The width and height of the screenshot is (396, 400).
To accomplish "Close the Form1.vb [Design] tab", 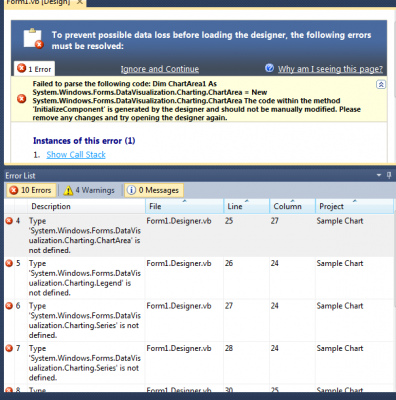I will coord(80,2).
